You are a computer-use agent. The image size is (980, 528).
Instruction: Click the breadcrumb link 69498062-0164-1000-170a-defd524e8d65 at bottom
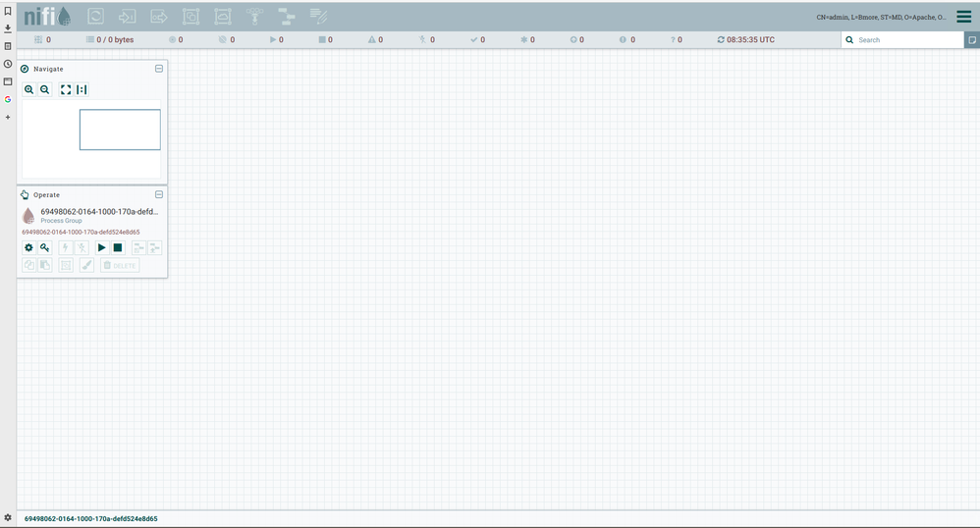tap(91, 518)
